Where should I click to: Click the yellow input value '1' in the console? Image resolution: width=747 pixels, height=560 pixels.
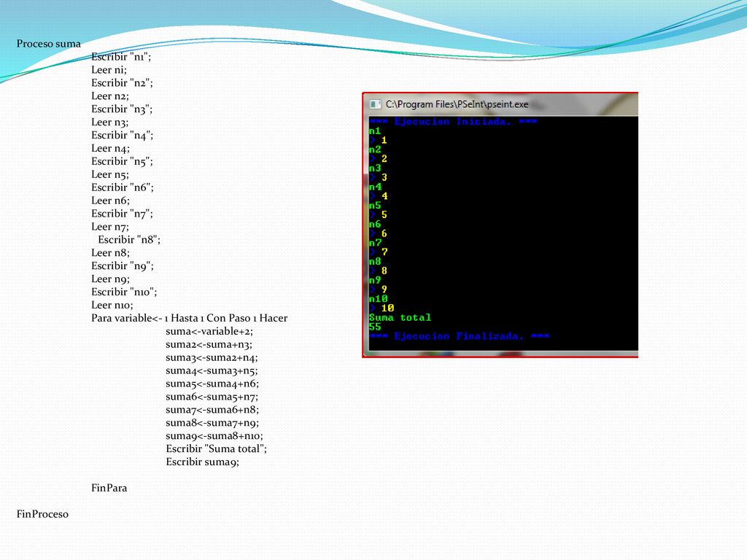point(384,141)
